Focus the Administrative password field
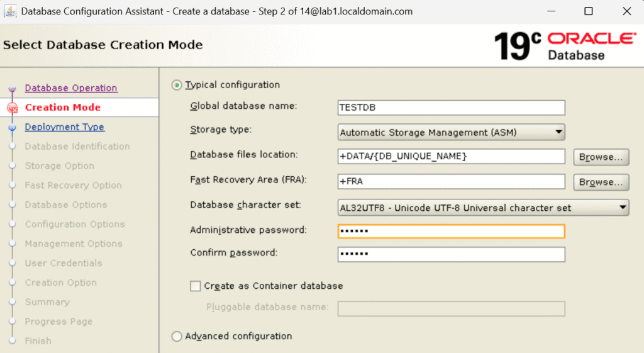The height and width of the screenshot is (353, 644). 451,231
